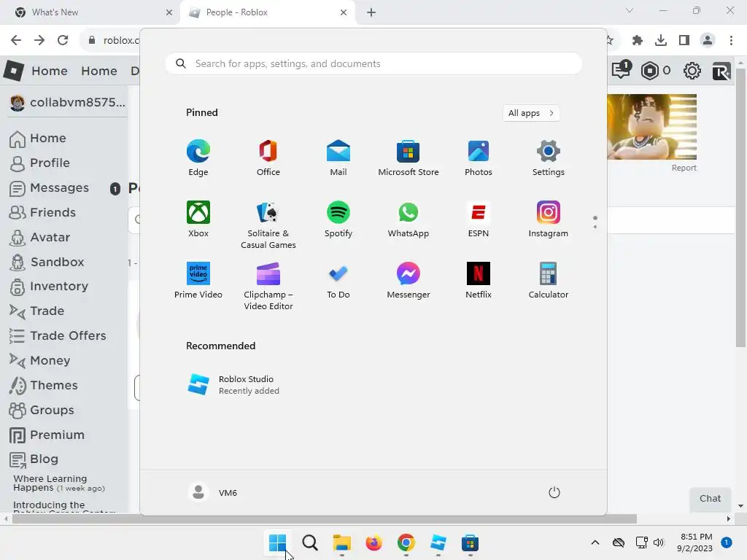Open Roblox settings gear icon
747x560 pixels.
click(x=692, y=71)
